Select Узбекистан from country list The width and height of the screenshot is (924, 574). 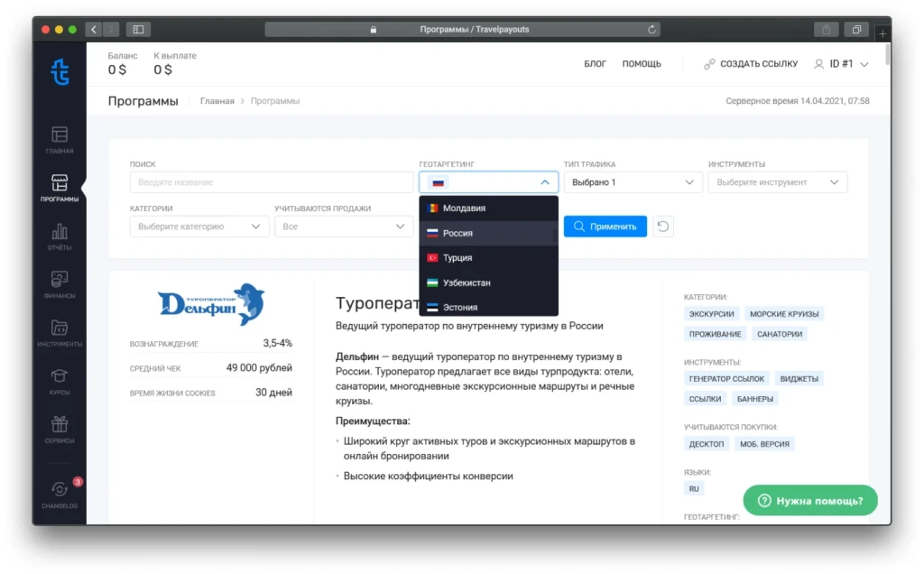pyautogui.click(x=488, y=282)
